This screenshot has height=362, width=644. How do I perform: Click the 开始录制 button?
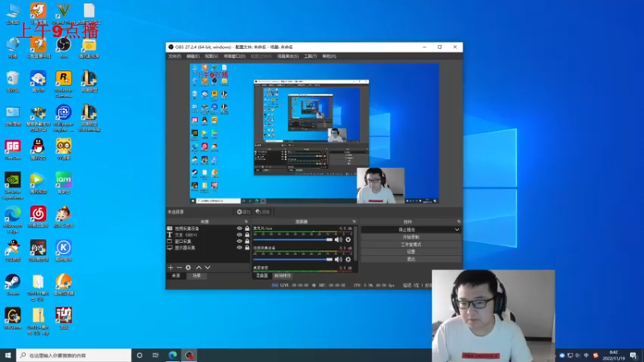click(411, 237)
